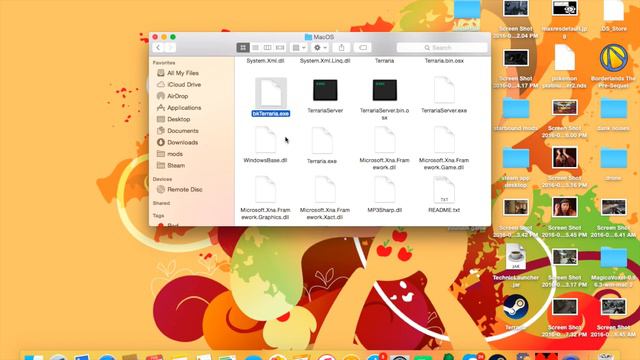
Task: Switch Finder to Cover Flow view
Action: (280, 48)
